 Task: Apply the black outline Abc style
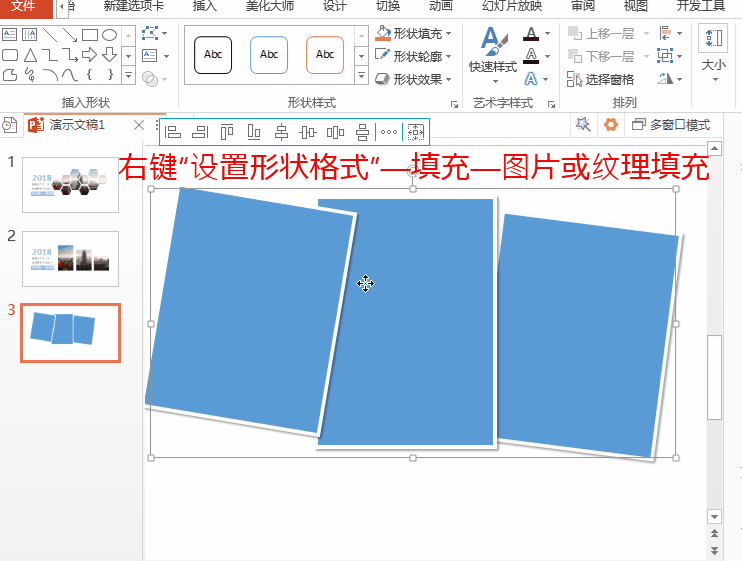pos(213,55)
